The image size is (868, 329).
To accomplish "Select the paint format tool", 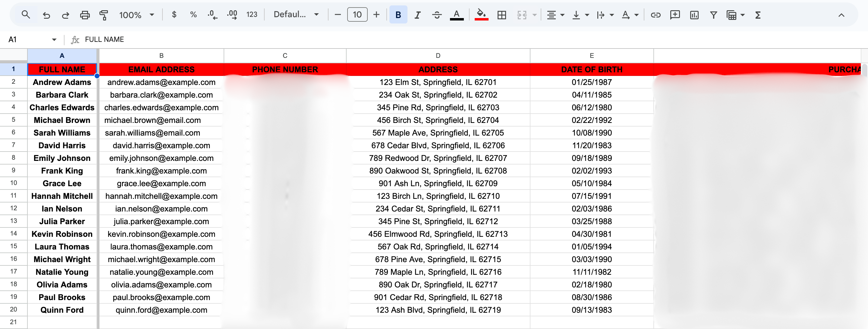I will (104, 15).
